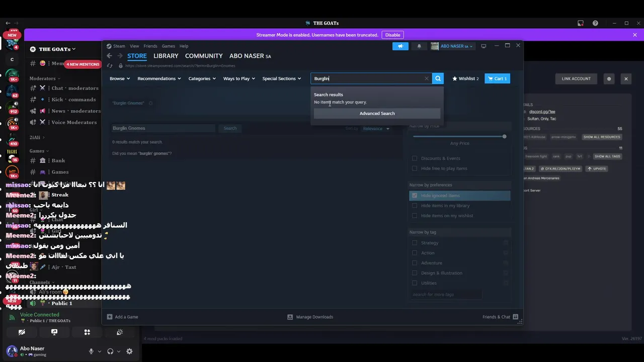Open Discord soundboard button
The height and width of the screenshot is (362, 644).
click(x=120, y=332)
